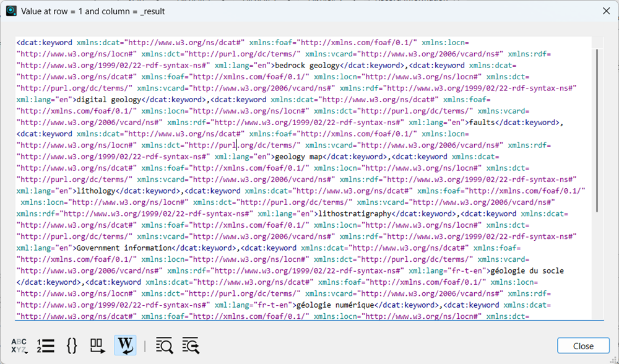Toggle the word wrap W icon
The image size is (619, 364).
pos(125,345)
